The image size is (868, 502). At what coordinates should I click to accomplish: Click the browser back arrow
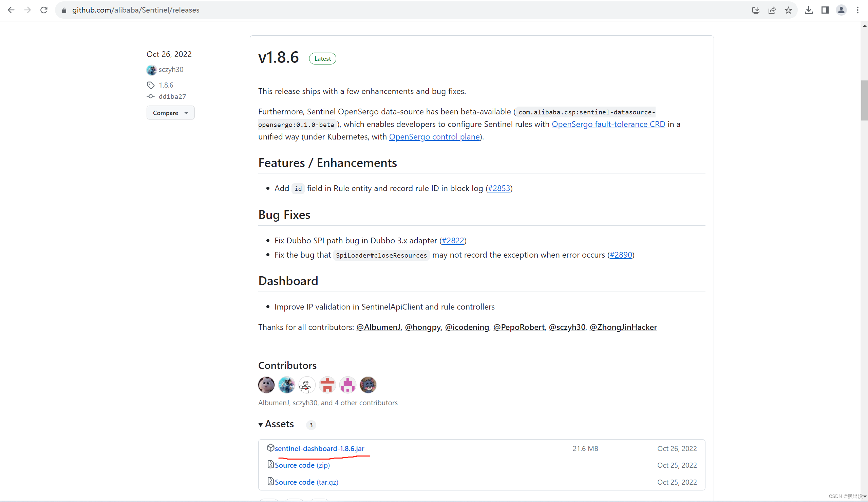click(x=11, y=10)
